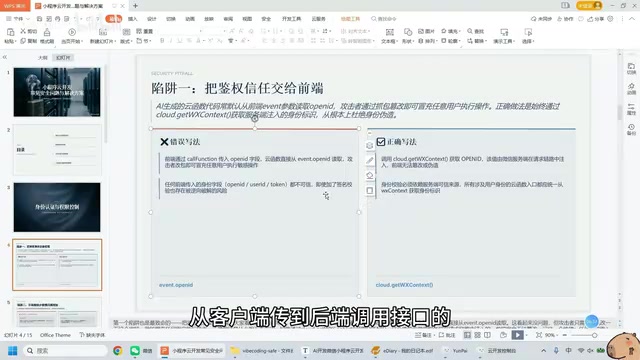Open the Fill (填充) dropdown
The width and height of the screenshot is (640, 360).
coord(450,31)
